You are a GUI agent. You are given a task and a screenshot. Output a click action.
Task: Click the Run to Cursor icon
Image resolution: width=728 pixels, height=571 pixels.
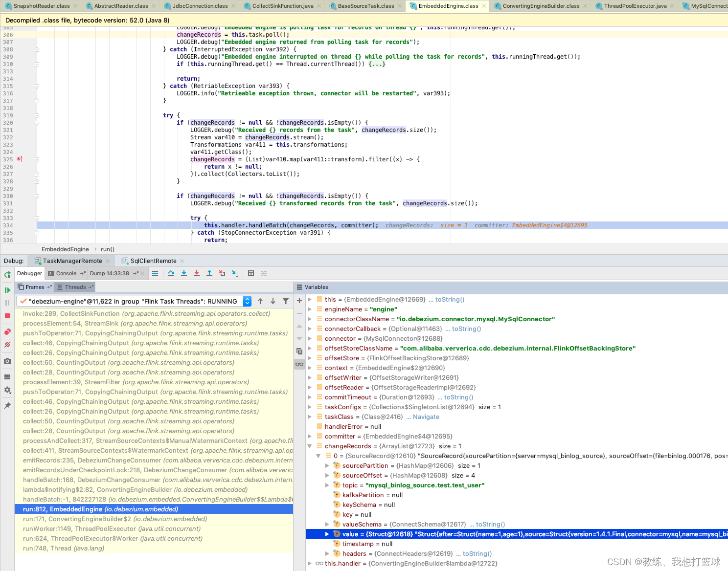click(235, 273)
